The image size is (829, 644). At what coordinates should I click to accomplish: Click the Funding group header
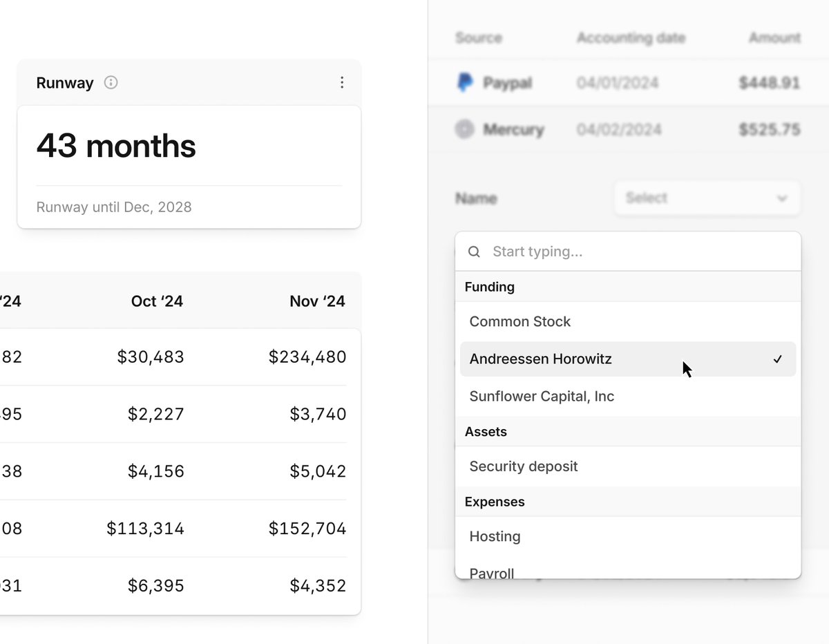tap(628, 287)
